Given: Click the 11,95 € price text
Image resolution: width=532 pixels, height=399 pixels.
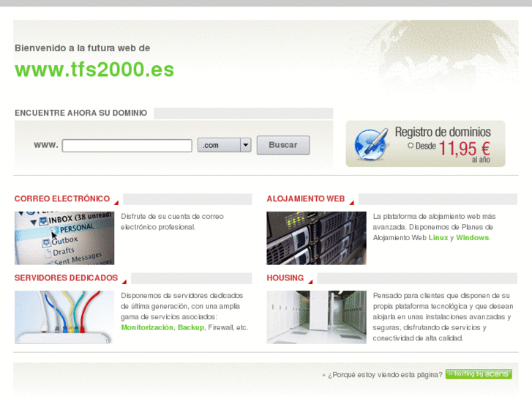Looking at the screenshot, I should [464, 149].
